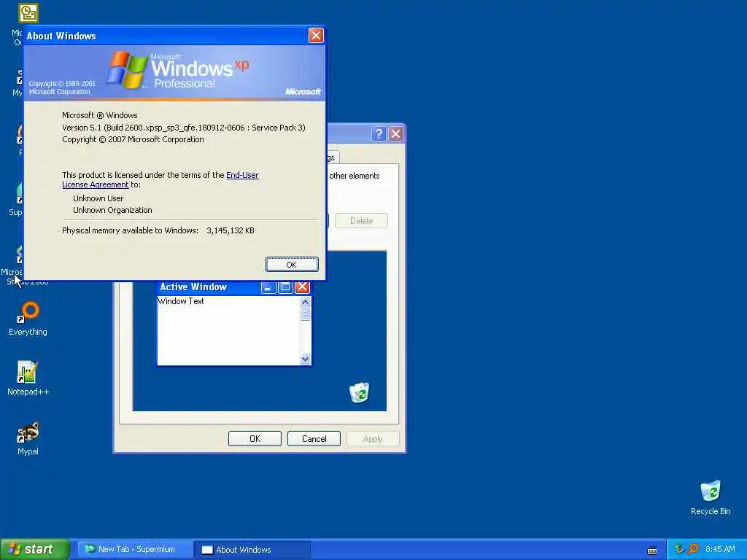Viewport: 747px width, 560px height.
Task: Click the Apply button in Display Properties
Action: [373, 438]
